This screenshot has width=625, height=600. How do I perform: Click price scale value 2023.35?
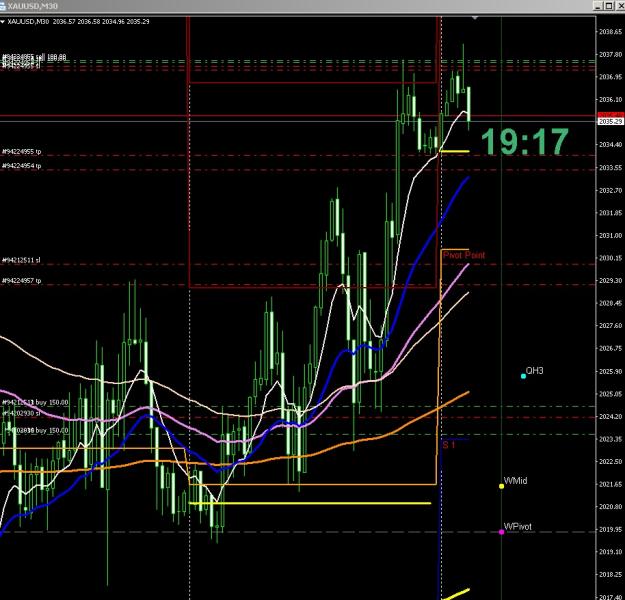[x=610, y=439]
